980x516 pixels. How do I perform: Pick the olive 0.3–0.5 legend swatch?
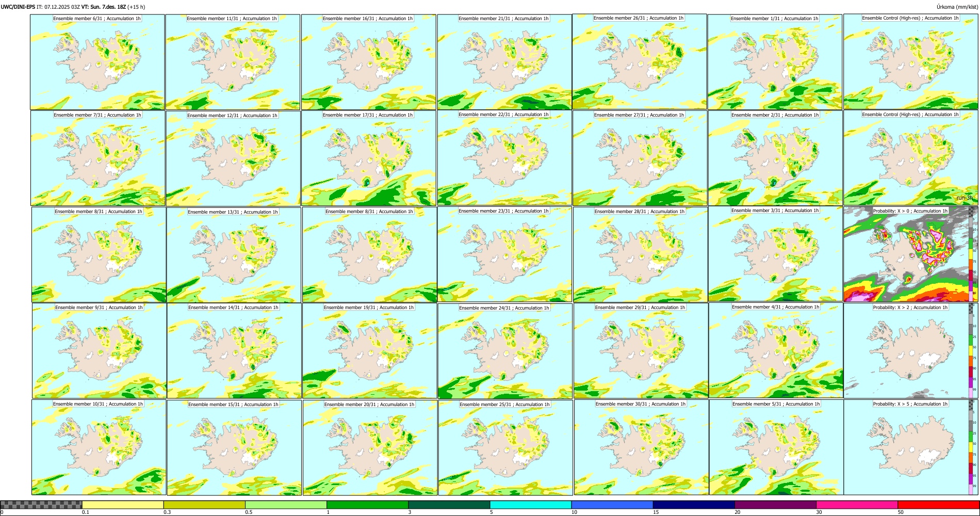click(x=204, y=505)
